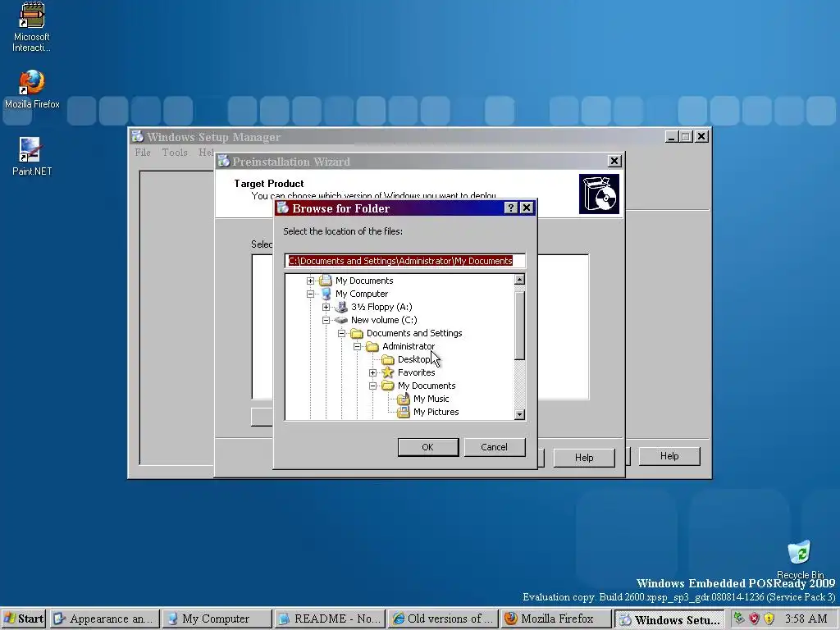This screenshot has height=630, width=840.
Task: Click OK in Browse for Folder
Action: coord(428,447)
